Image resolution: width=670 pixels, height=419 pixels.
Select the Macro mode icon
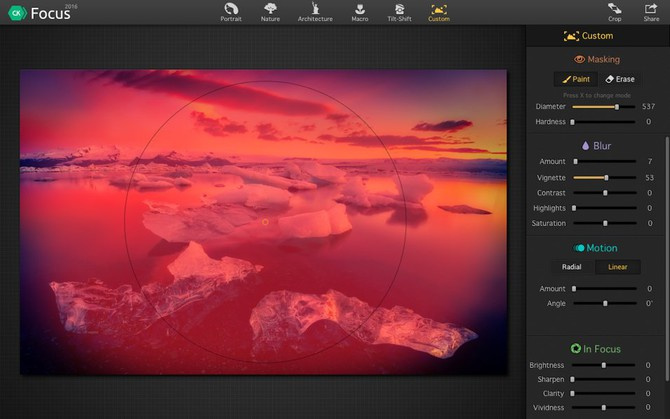(360, 12)
